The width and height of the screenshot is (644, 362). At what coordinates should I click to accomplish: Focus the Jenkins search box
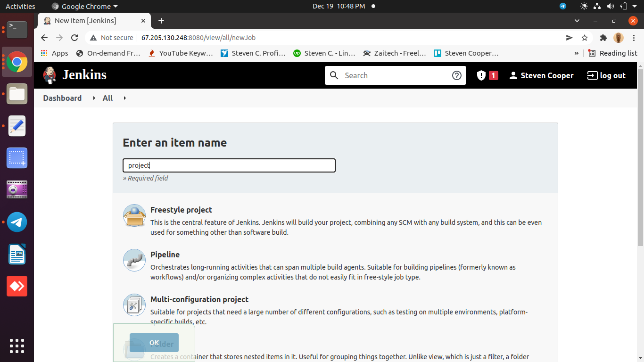[x=395, y=75]
